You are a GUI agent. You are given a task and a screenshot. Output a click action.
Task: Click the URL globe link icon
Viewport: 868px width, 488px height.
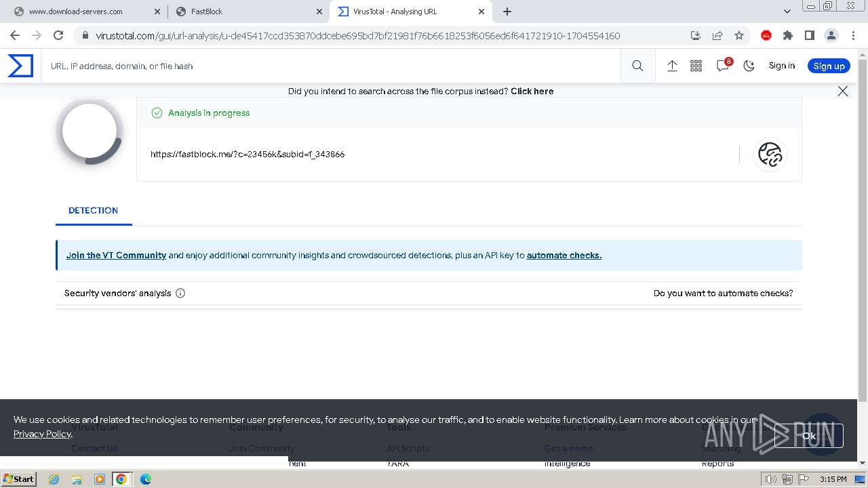click(x=770, y=154)
